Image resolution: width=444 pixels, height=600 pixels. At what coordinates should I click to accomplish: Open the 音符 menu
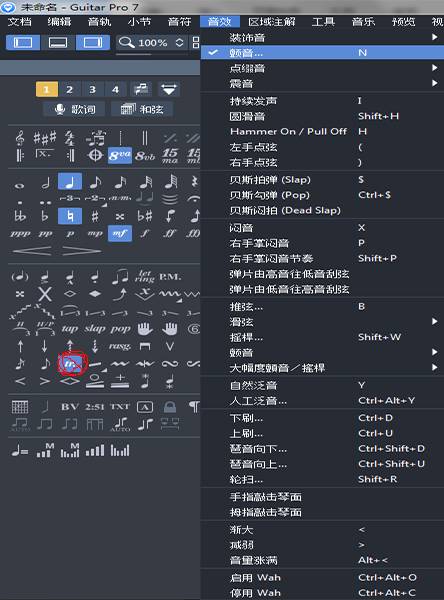click(179, 22)
